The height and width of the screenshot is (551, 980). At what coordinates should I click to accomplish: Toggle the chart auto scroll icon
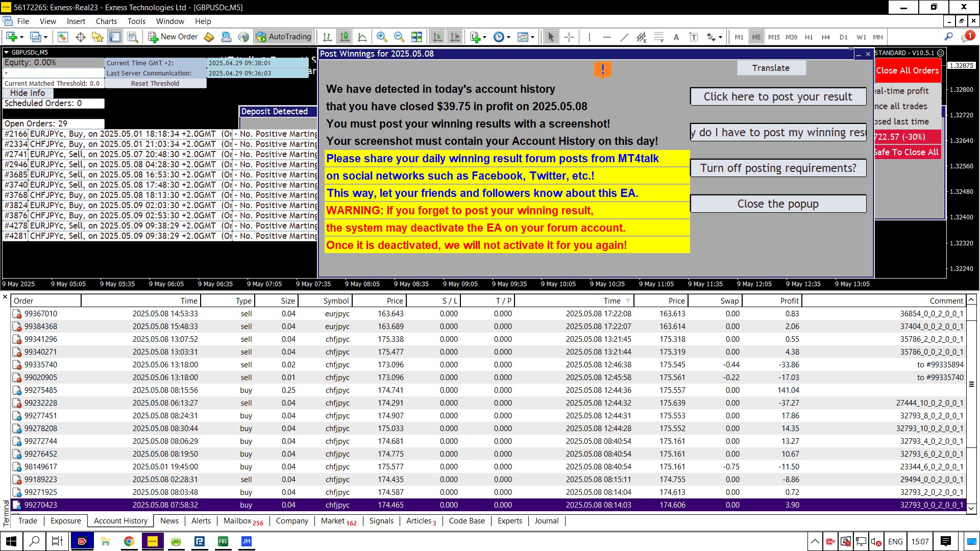point(437,37)
